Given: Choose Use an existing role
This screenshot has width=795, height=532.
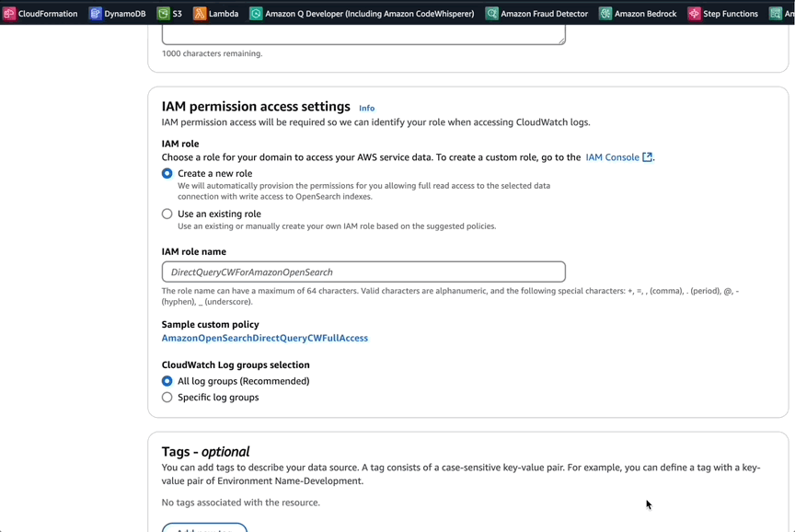Looking at the screenshot, I should [167, 214].
